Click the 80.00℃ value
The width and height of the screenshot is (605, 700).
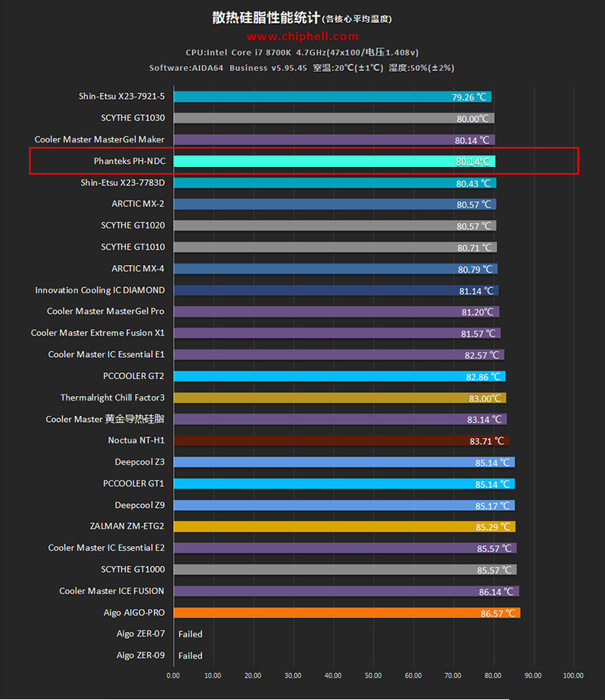click(x=473, y=119)
